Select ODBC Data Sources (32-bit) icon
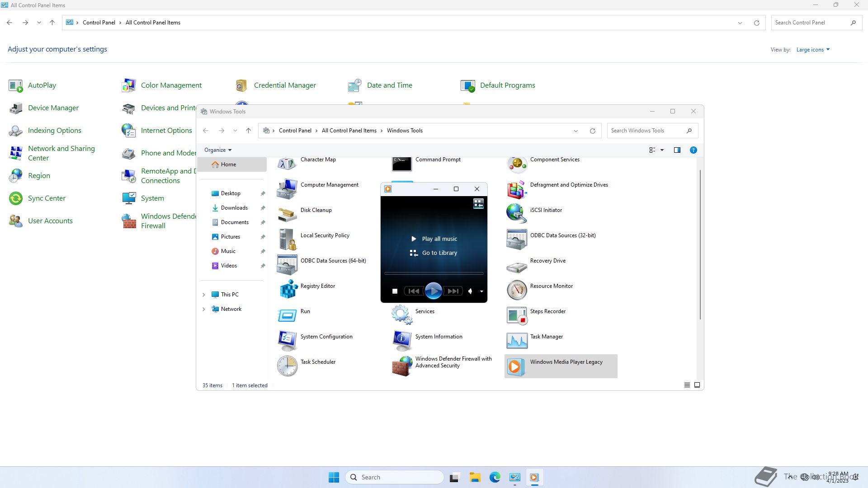The image size is (868, 488). 517,239
